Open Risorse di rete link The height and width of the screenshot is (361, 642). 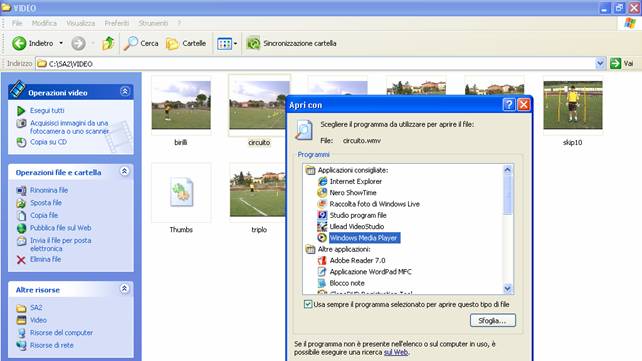[52, 345]
